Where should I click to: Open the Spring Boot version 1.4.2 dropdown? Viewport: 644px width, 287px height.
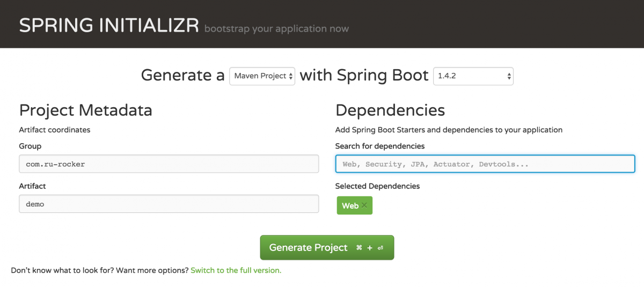coord(473,76)
